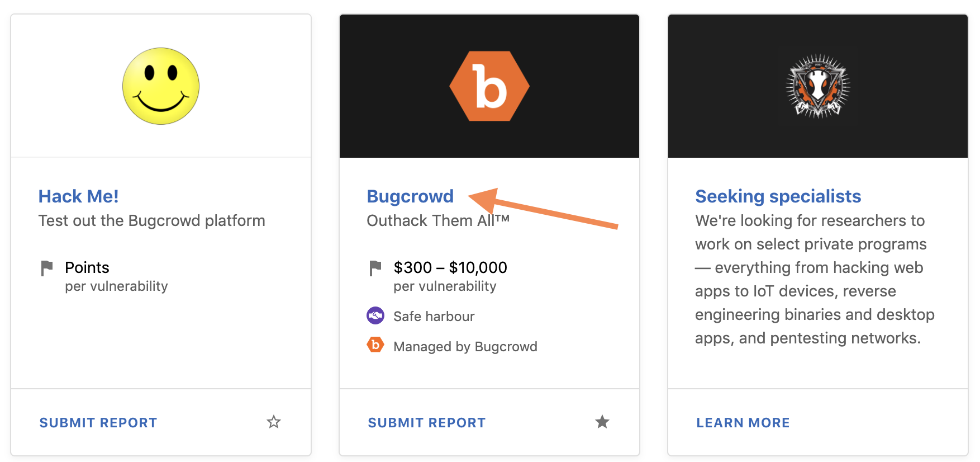This screenshot has height=462, width=980.
Task: Select the '$300 – $10,000' reward text
Action: pyautogui.click(x=450, y=267)
